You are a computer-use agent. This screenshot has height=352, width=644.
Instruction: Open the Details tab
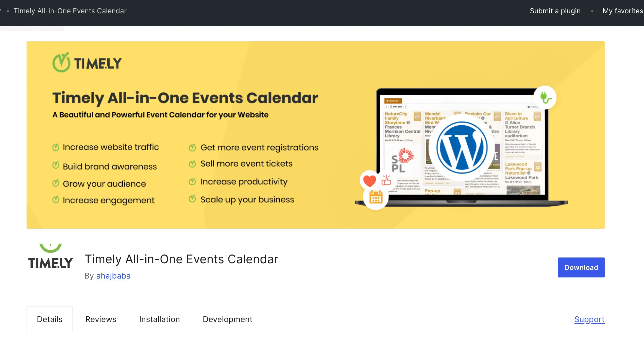(x=50, y=319)
